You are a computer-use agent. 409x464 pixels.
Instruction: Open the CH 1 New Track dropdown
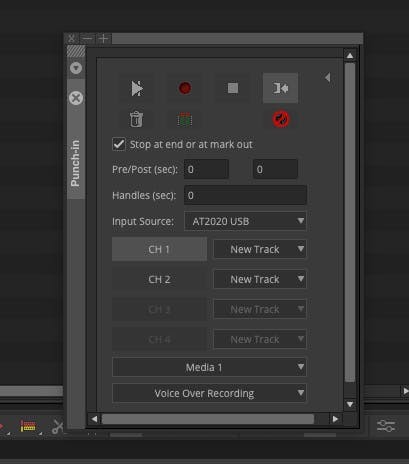[x=260, y=249]
